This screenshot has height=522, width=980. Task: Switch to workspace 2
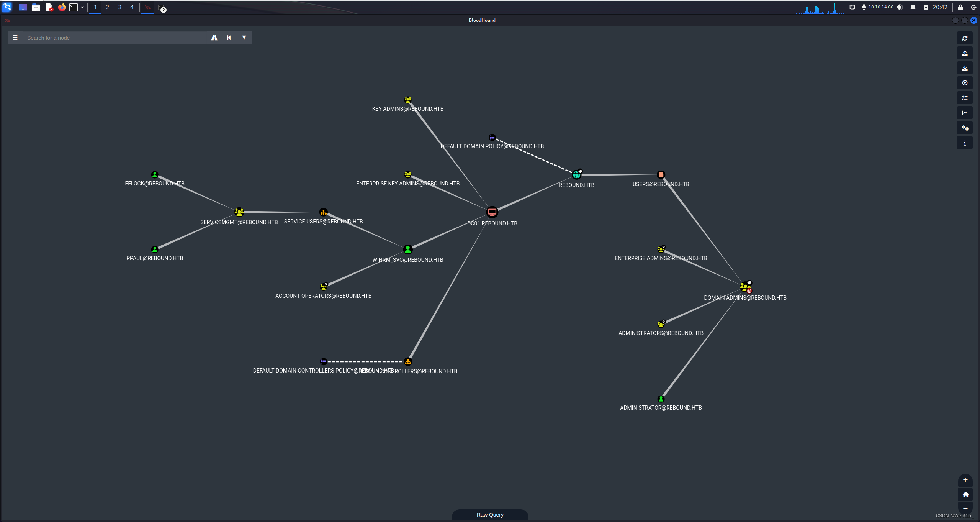click(108, 7)
